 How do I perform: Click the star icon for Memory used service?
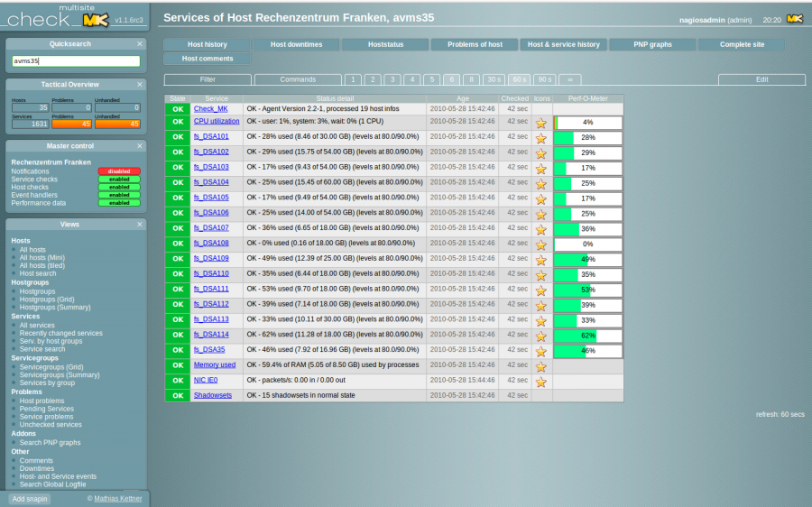point(541,366)
